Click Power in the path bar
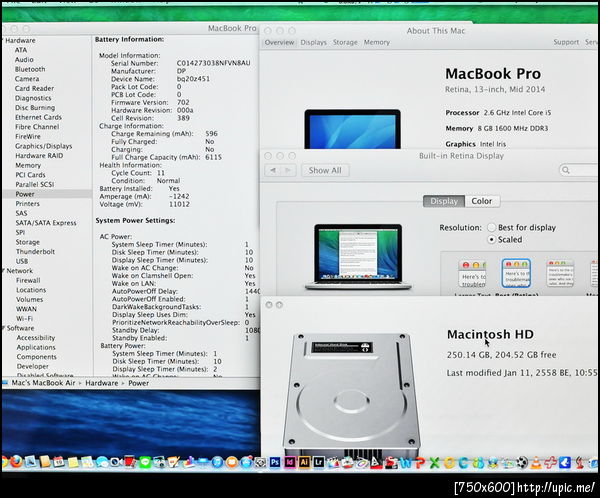The width and height of the screenshot is (600, 498). pyautogui.click(x=139, y=383)
